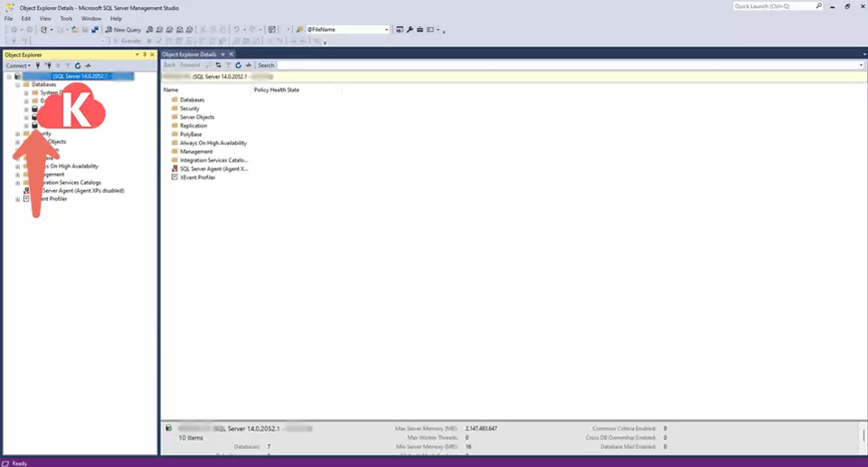Image resolution: width=868 pixels, height=467 pixels.
Task: Click the Activity Monitor icon in Object Explorer toolbar
Action: click(x=88, y=65)
